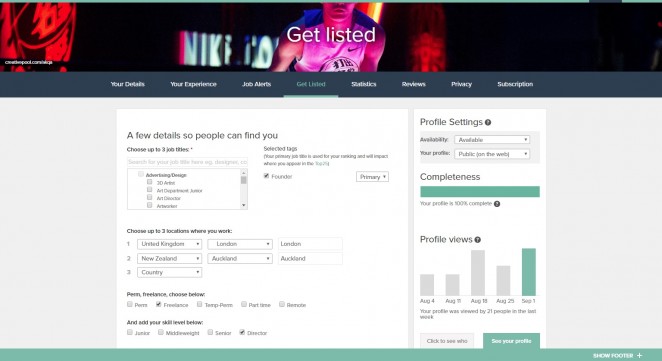Open the Your profile visibility dropdown
Screen dimensions: 662x361
[492, 154]
